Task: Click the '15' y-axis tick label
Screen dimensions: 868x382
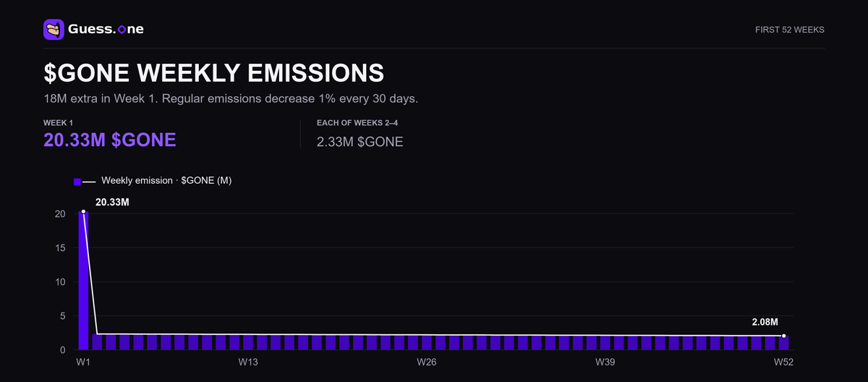Action: (x=61, y=247)
